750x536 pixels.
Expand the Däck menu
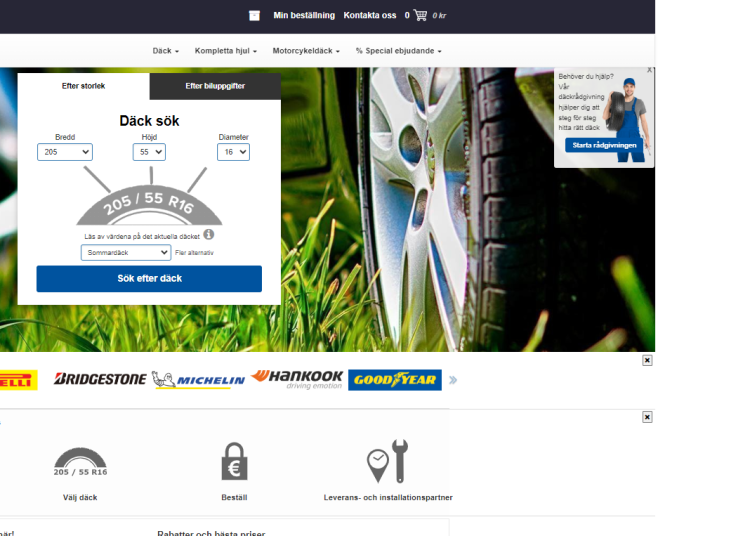[165, 51]
